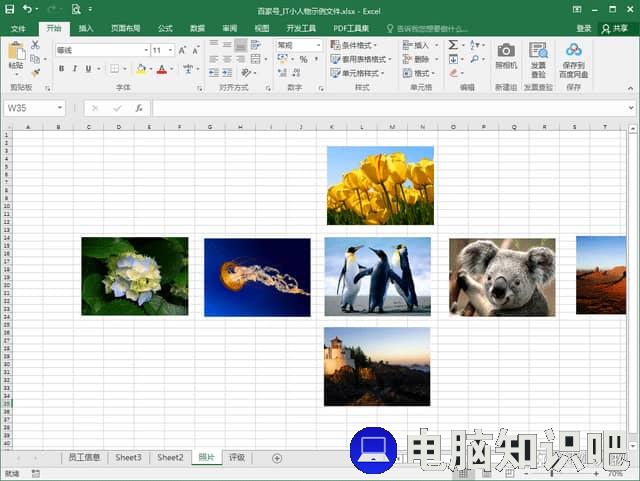This screenshot has height=481, width=640.
Task: Click the Clear eraser icon
Action: tap(453, 73)
